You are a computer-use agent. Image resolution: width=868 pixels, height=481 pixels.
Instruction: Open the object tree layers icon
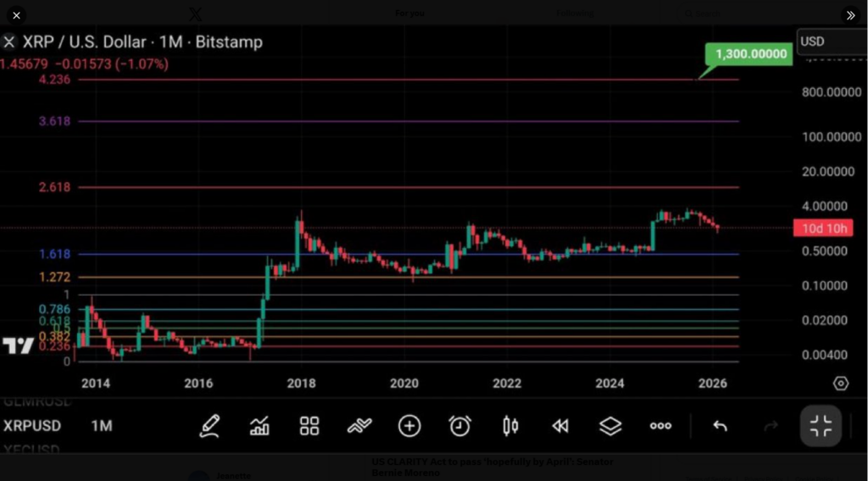tap(610, 426)
